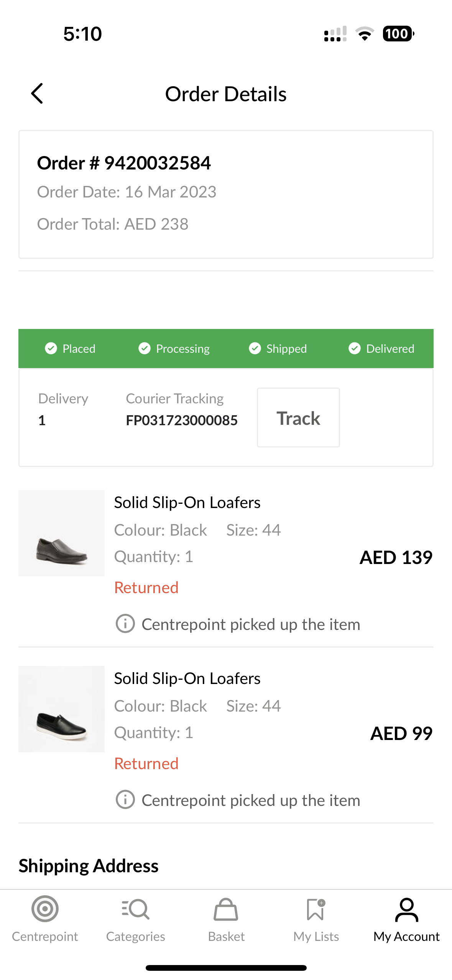452x980 pixels.
Task: Open the My Account profile icon
Action: [x=406, y=909]
